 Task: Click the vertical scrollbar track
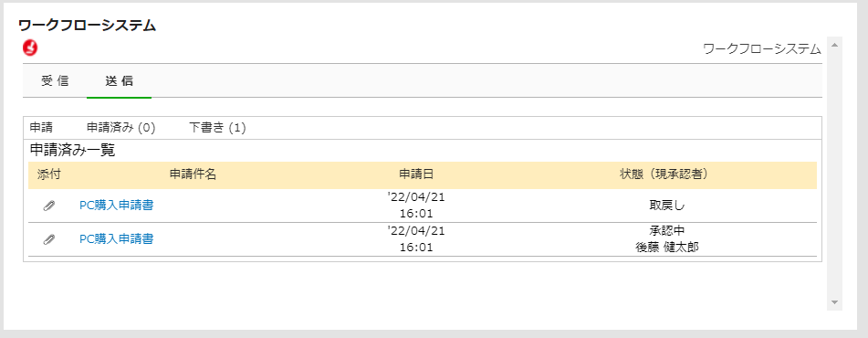[835, 174]
